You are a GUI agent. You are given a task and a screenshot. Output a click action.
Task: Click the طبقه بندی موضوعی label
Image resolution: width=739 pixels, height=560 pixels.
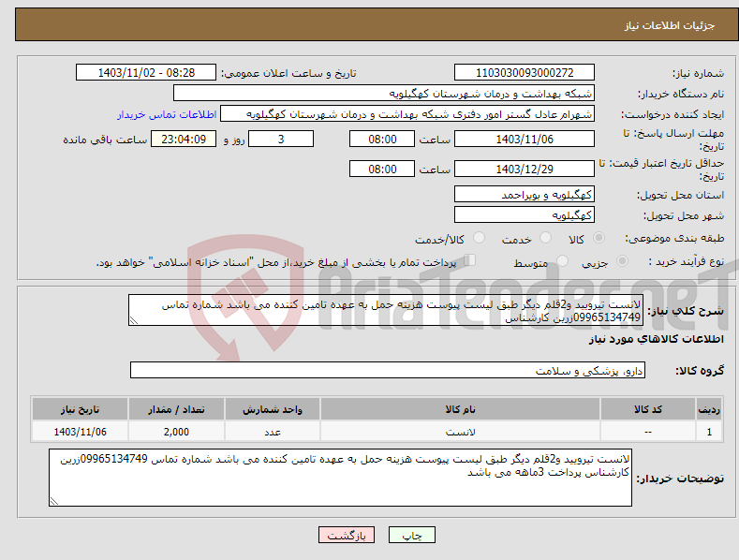click(674, 239)
